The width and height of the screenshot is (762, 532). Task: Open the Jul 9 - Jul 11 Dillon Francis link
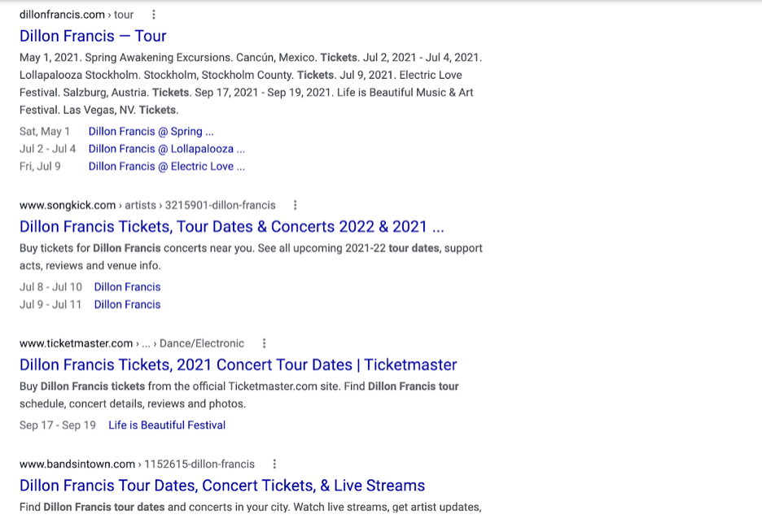[x=127, y=304]
